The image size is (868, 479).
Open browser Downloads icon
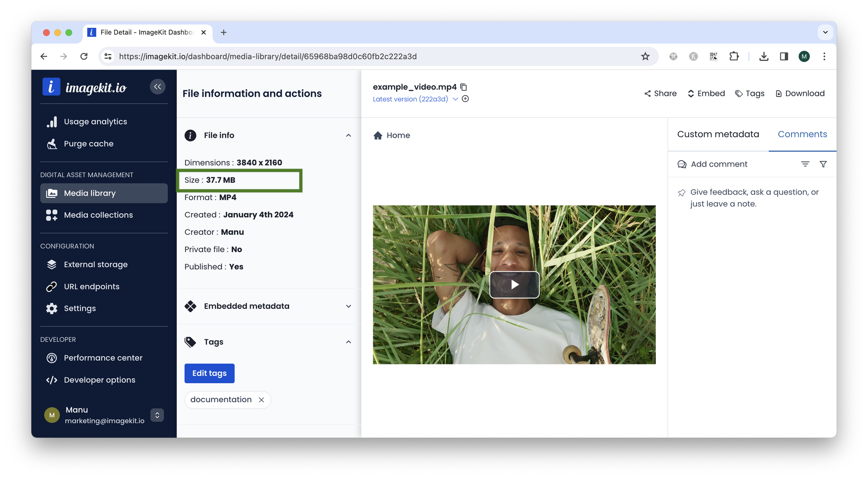(x=764, y=56)
